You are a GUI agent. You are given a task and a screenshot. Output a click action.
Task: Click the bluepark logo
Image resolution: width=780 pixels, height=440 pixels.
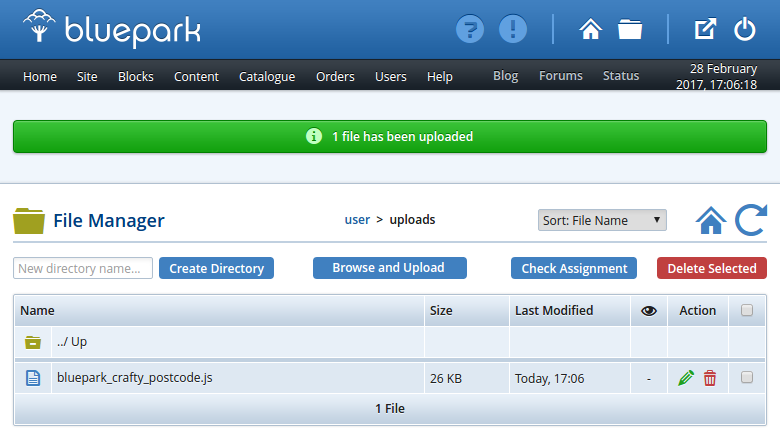click(x=112, y=29)
